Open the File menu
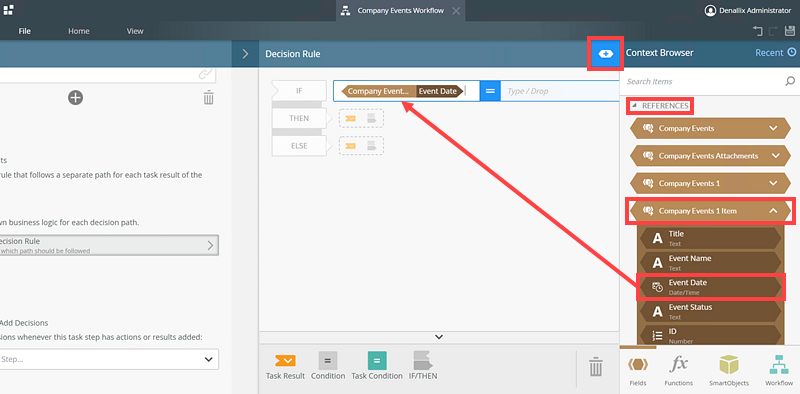 (x=24, y=31)
